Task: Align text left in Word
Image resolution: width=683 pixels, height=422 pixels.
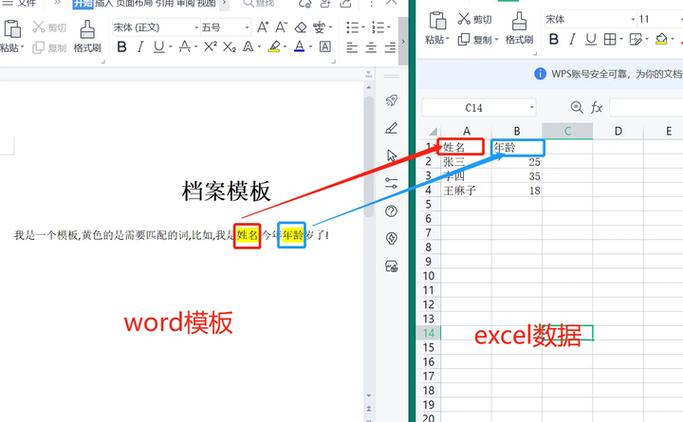Action: point(352,47)
